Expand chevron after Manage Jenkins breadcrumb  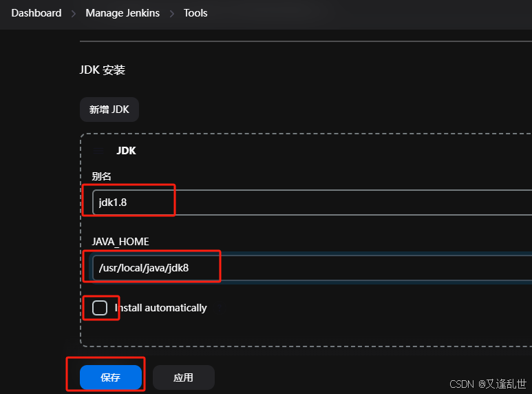(x=171, y=14)
